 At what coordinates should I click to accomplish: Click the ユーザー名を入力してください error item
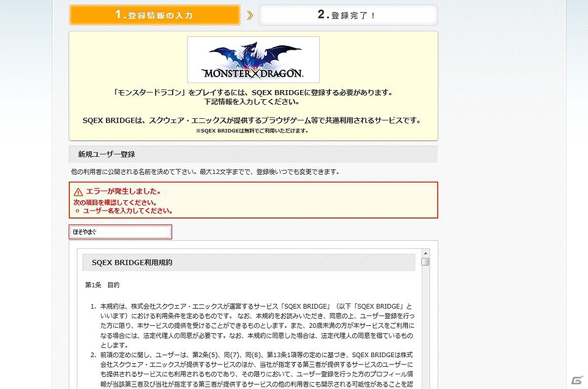point(127,211)
